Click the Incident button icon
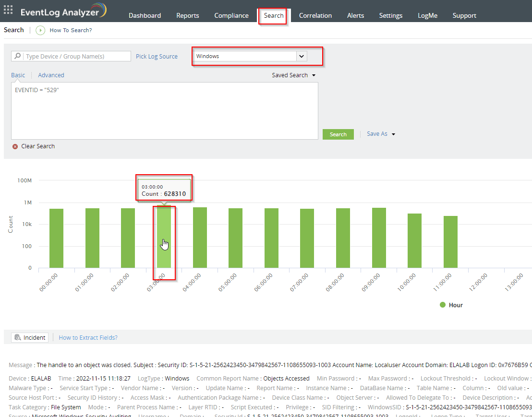Viewport: 532px width, 417px height. coord(18,338)
